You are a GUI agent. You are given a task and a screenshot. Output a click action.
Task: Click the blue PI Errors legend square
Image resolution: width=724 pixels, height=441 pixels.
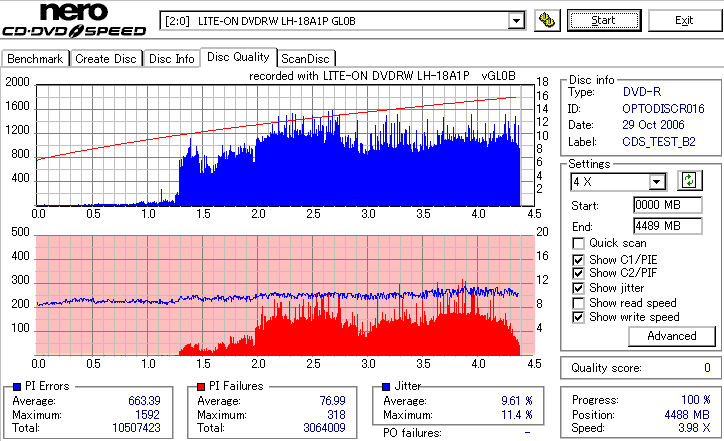[17, 387]
